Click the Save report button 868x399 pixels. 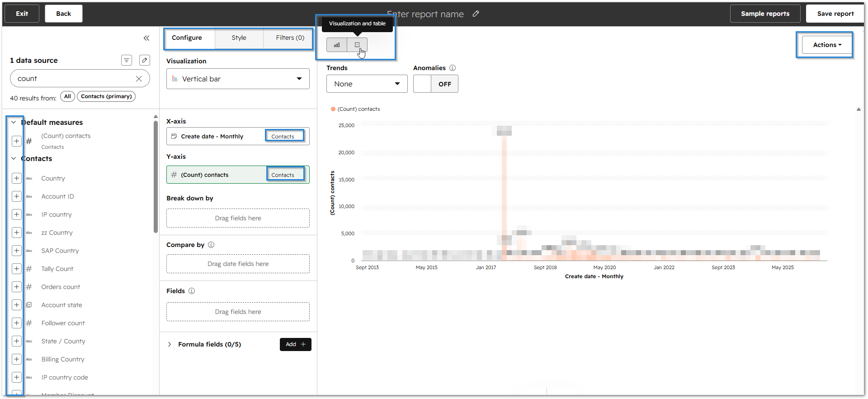[835, 14]
